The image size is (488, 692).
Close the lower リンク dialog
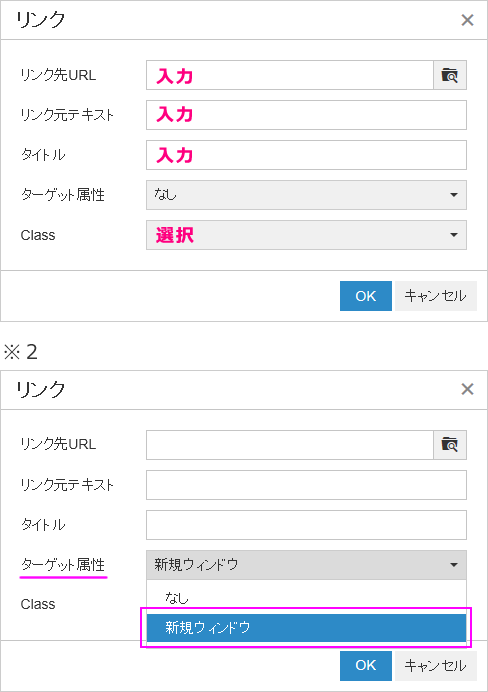point(467,389)
